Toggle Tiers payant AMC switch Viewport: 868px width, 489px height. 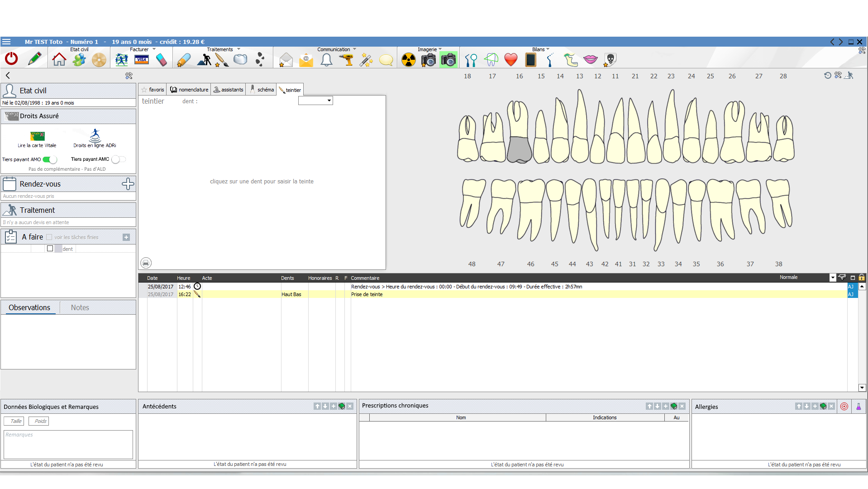tap(118, 159)
